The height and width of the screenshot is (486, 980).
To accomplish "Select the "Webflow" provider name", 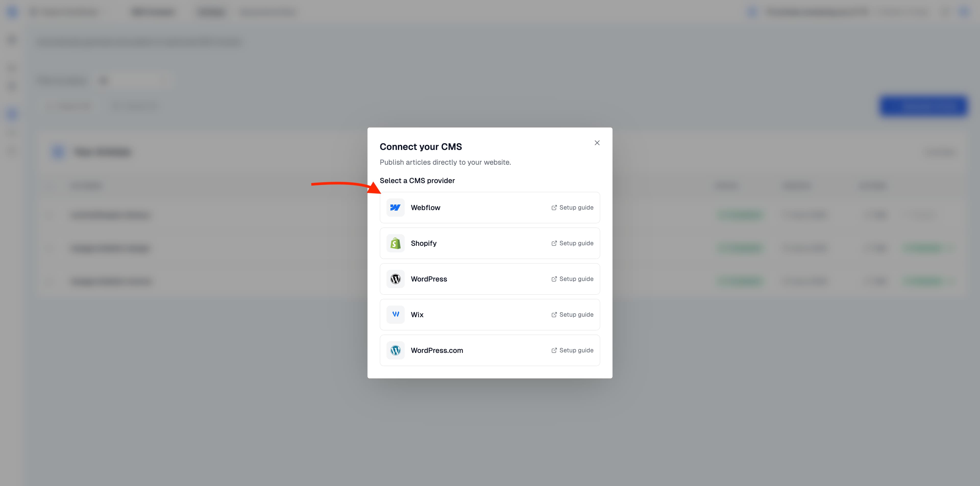I will [x=425, y=208].
